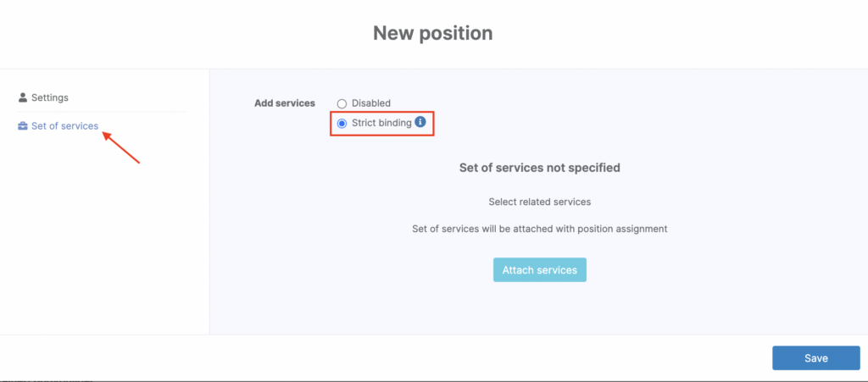Click the blue info icon beside Strict binding
868x382 pixels.
(420, 123)
